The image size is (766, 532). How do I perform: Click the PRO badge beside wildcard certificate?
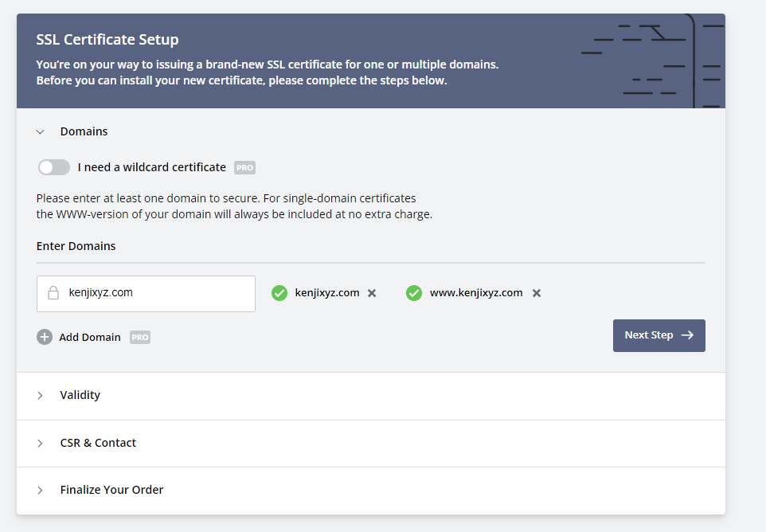(x=244, y=168)
